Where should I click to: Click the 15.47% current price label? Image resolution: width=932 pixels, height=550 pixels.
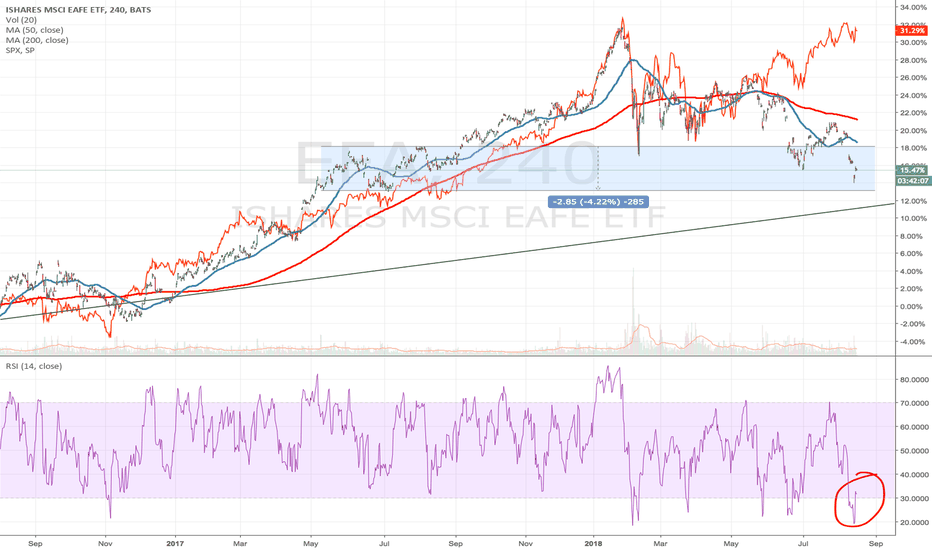point(912,171)
